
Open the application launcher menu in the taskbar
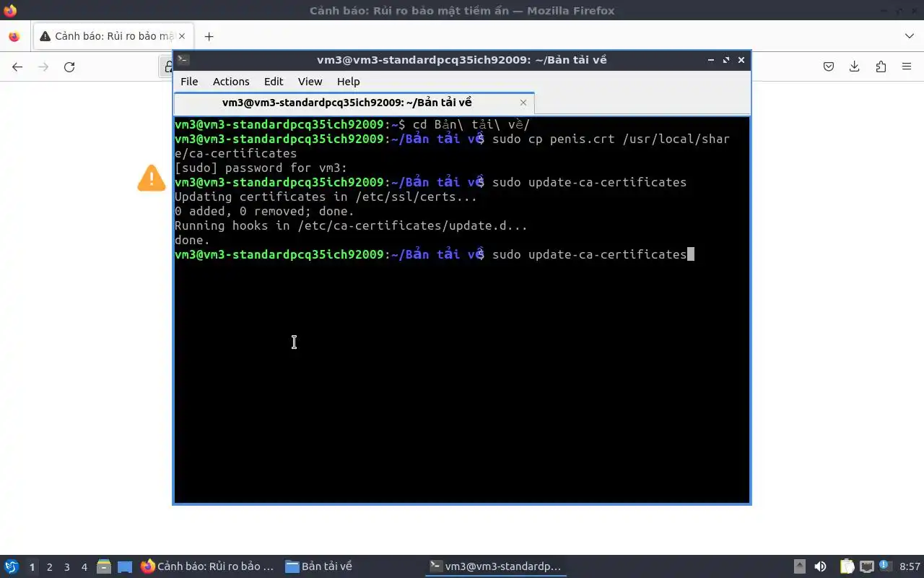pos(12,566)
